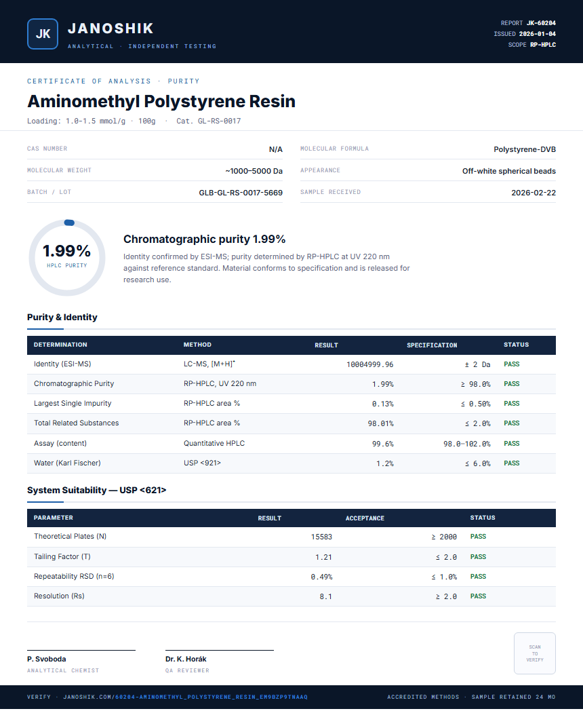
Task: Click PASS status for Water (Karl Fischer)
Action: click(512, 463)
